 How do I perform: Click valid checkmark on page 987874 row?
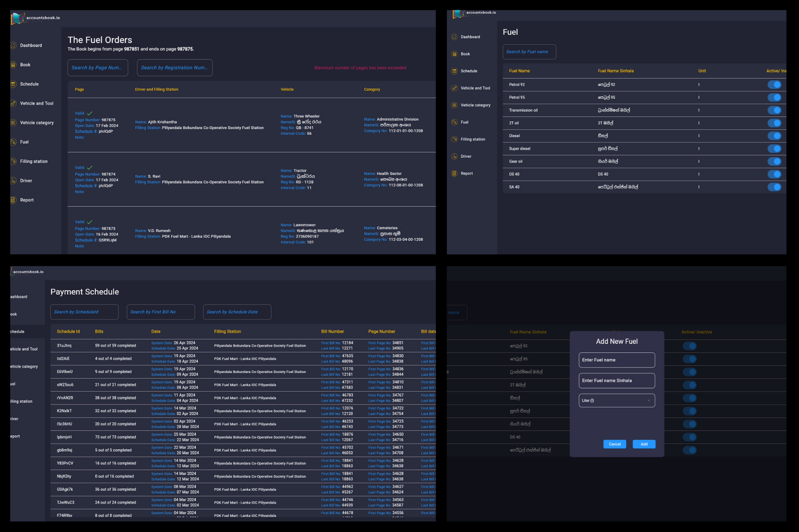[90, 168]
